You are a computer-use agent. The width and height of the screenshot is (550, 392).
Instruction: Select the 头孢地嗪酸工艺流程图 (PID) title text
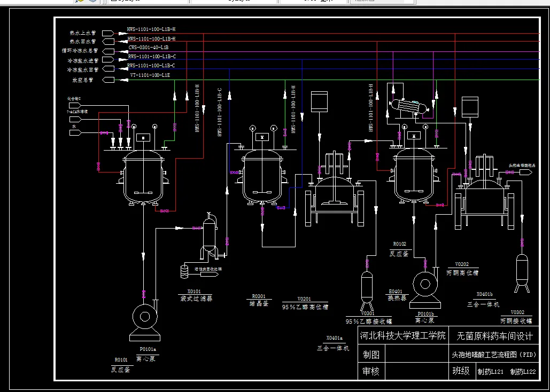[494, 355]
